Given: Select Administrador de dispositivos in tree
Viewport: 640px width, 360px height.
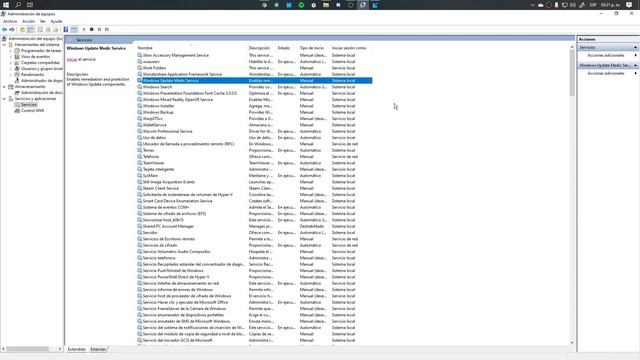Looking at the screenshot, I should [x=42, y=80].
